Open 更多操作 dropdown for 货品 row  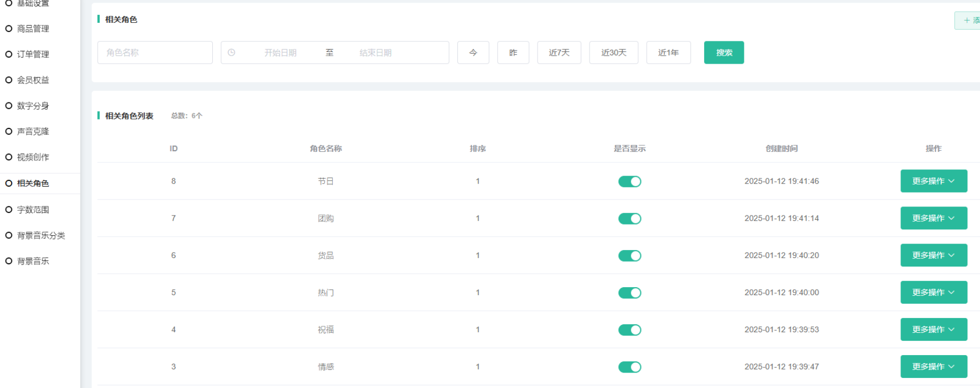click(933, 255)
